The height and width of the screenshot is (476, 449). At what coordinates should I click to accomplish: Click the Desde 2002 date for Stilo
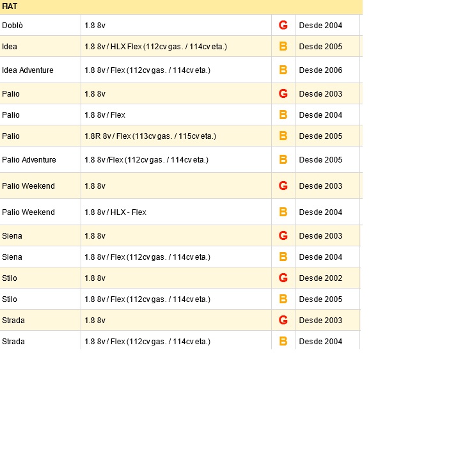(x=320, y=278)
